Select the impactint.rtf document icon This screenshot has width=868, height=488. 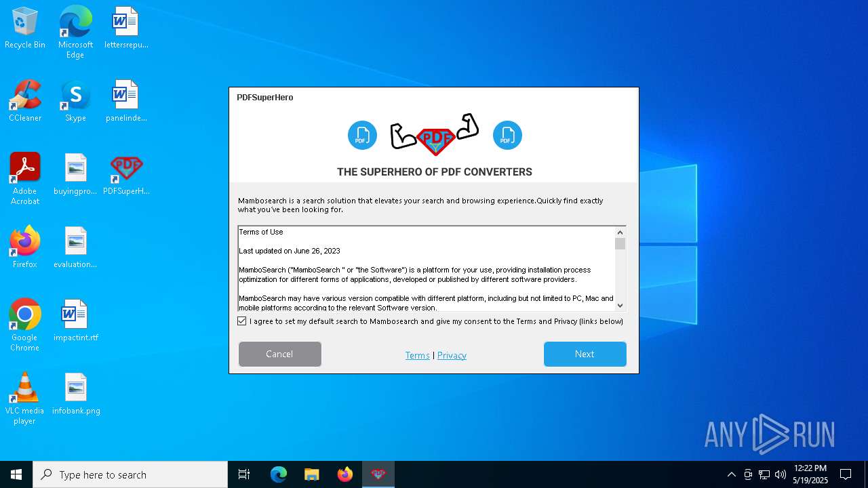[x=75, y=321]
